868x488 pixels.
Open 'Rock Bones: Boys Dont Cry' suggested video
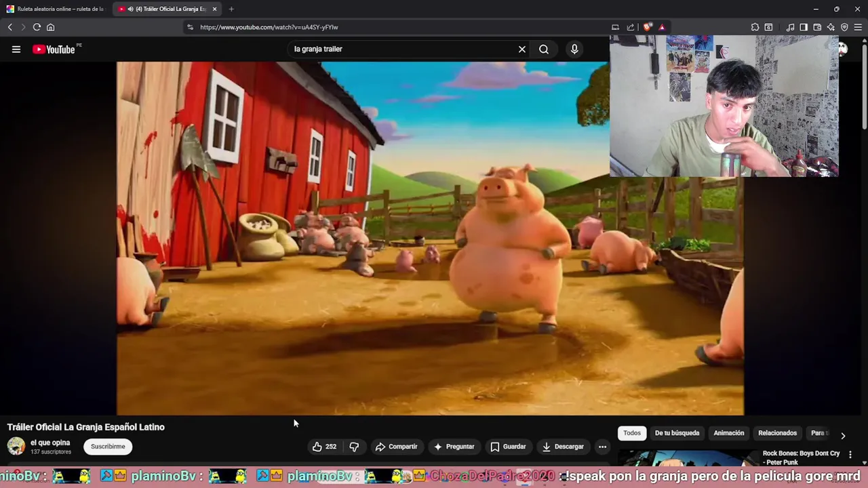801,457
